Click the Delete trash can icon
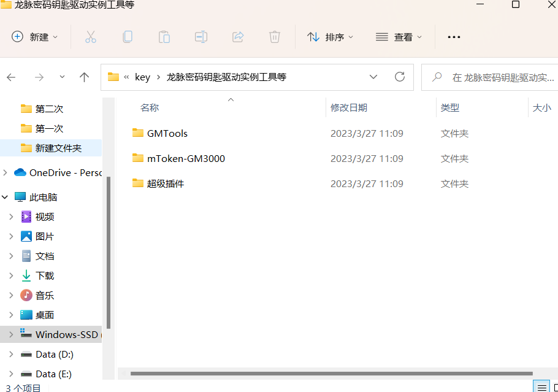 click(274, 37)
